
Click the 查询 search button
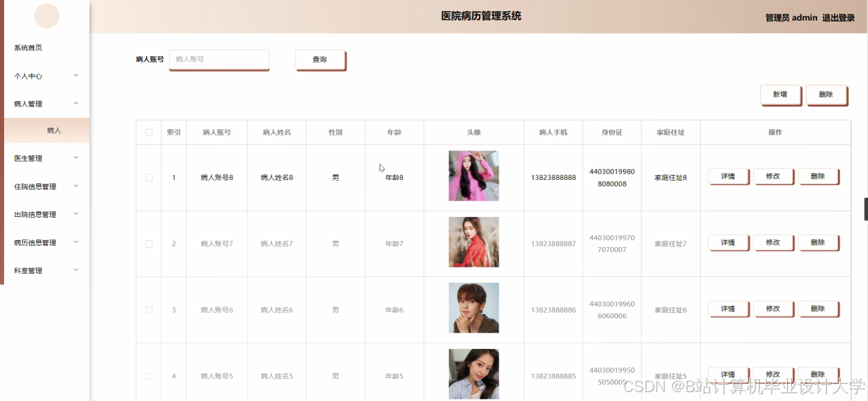click(319, 60)
